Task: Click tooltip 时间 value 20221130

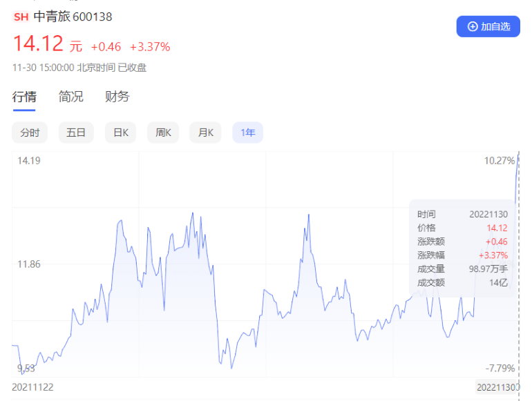Action: (x=488, y=214)
